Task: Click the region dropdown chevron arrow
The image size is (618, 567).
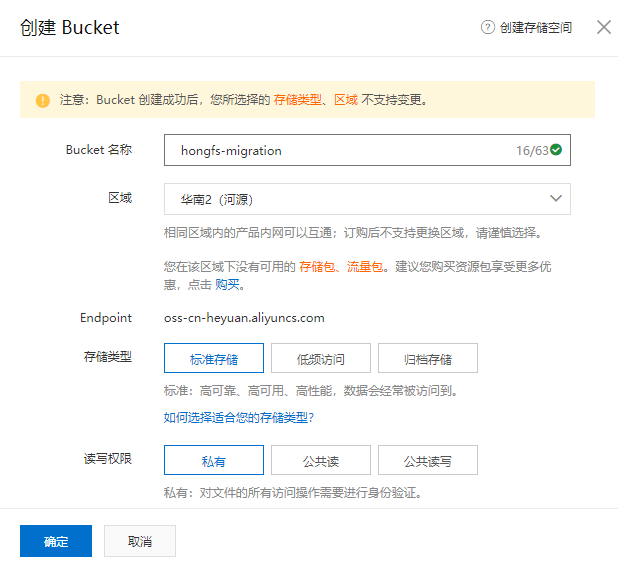Action: tap(556, 199)
